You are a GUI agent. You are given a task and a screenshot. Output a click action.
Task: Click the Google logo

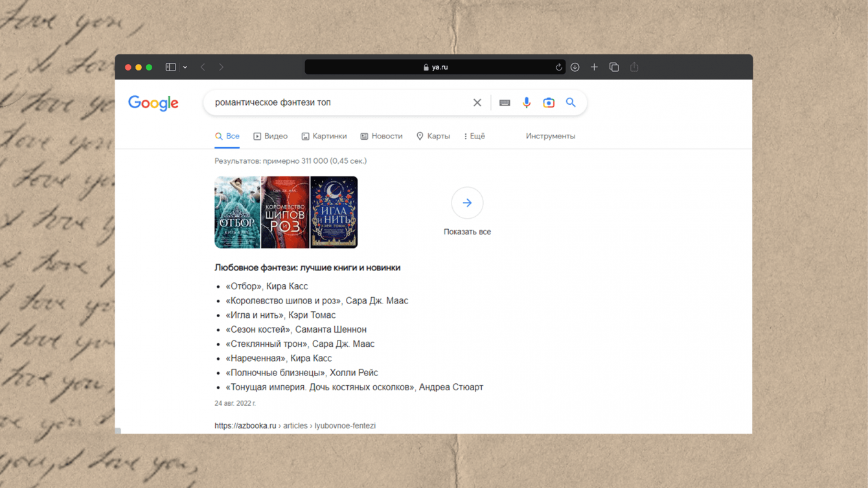154,104
